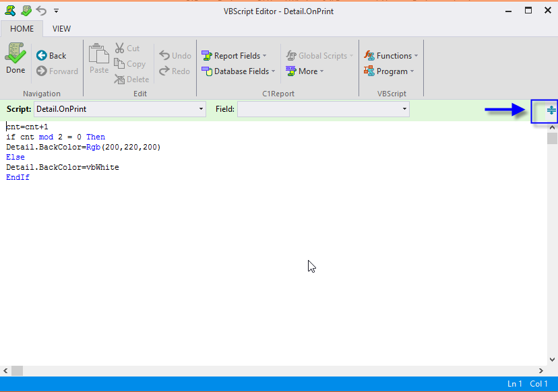Open the Program dropdown
The image size is (558, 392).
(389, 71)
